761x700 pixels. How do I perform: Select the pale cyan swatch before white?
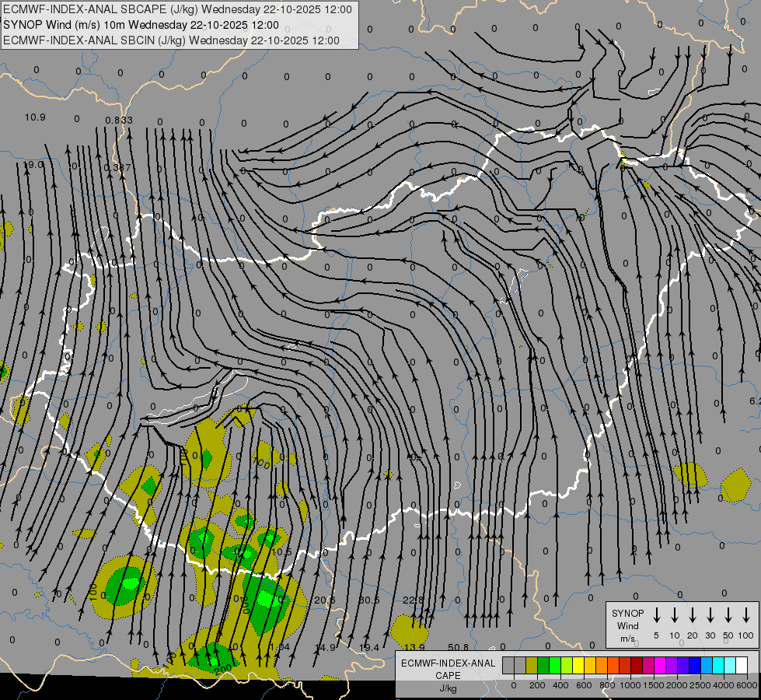coord(729,665)
